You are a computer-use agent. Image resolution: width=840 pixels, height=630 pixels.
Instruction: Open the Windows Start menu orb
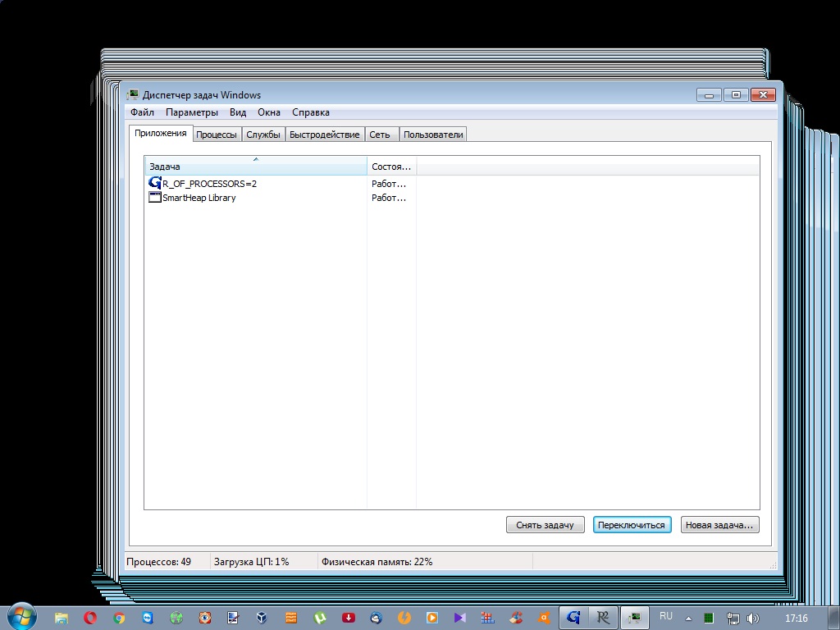pos(21,616)
